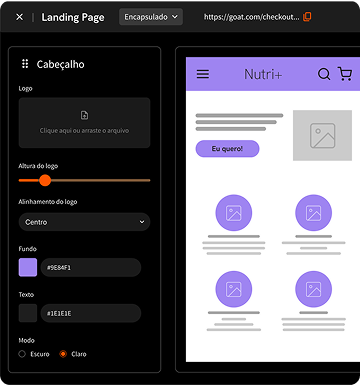
Task: Click the file upload icon in logo dropzone
Action: click(x=84, y=115)
